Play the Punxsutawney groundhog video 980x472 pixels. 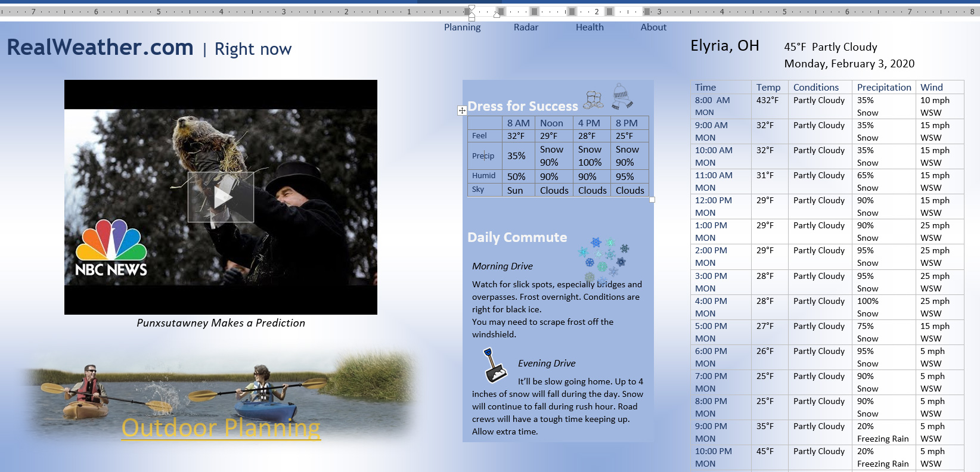click(x=221, y=197)
